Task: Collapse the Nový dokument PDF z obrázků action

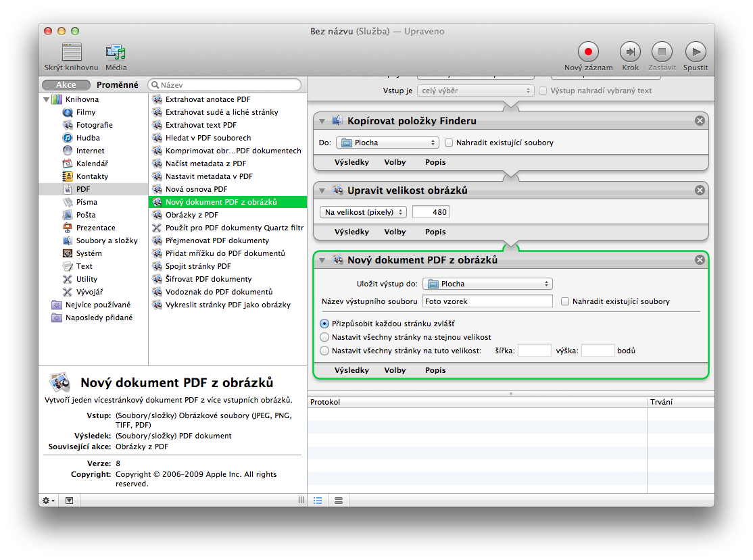Action: click(322, 260)
